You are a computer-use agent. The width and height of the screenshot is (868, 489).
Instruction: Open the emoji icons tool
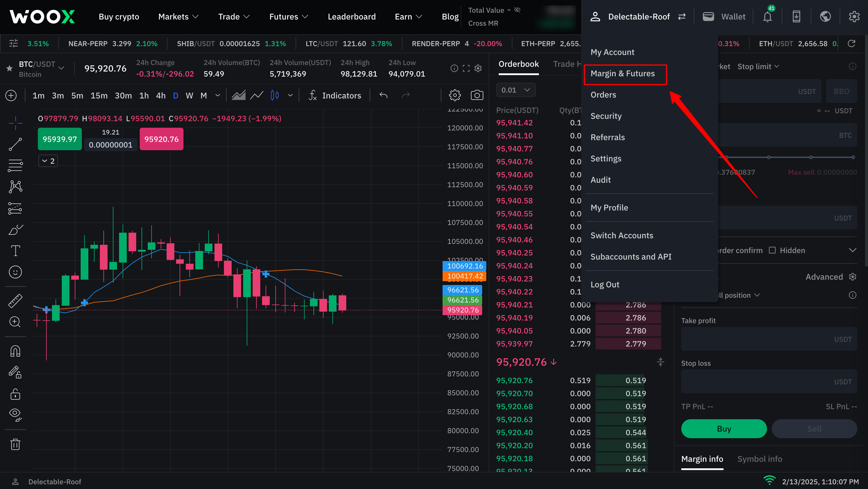(15, 272)
